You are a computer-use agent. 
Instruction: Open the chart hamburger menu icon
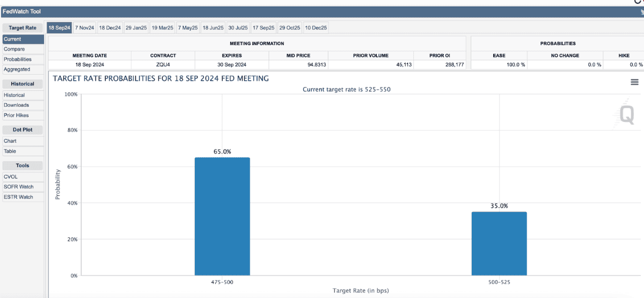coord(634,82)
